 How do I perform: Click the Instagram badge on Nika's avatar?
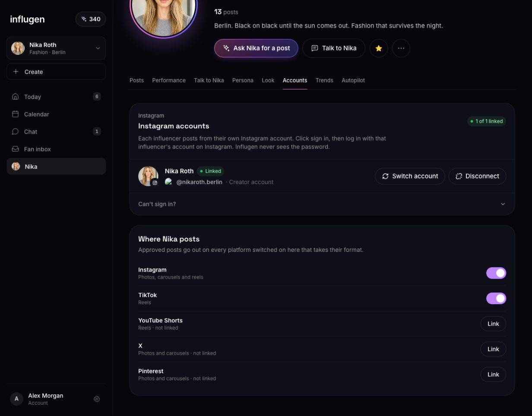[155, 183]
